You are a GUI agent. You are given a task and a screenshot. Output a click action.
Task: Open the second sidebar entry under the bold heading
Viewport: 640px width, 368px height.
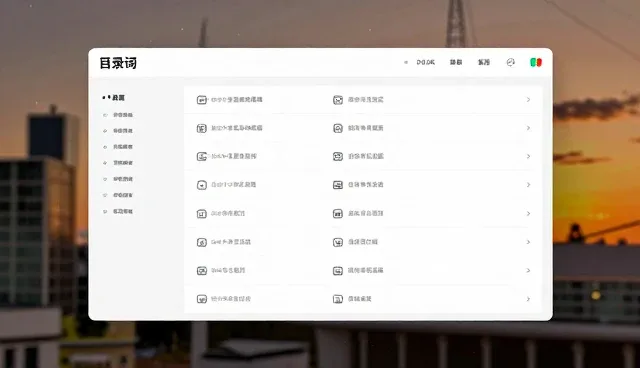point(118,131)
